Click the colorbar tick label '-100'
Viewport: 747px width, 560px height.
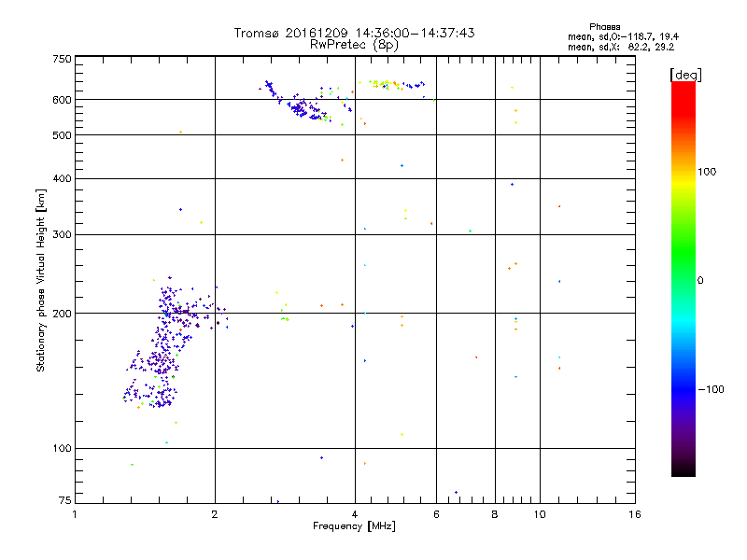(x=711, y=389)
